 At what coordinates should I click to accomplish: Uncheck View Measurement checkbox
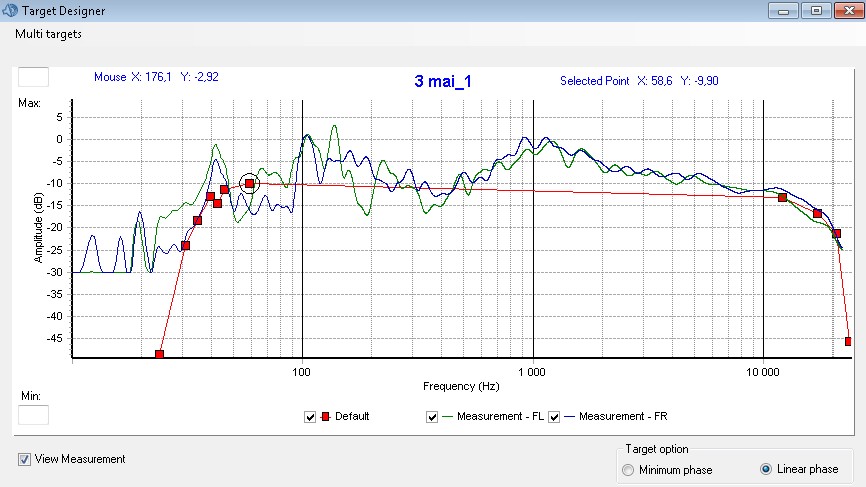pos(24,459)
